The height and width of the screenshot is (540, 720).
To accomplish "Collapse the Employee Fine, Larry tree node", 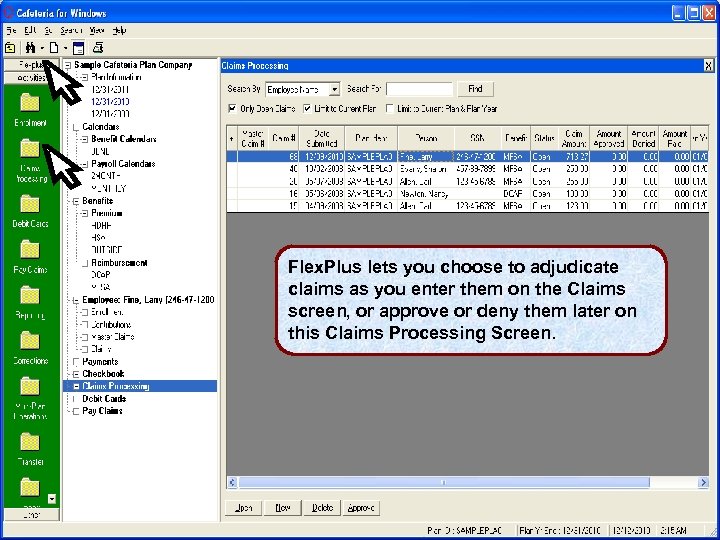I will [76, 300].
